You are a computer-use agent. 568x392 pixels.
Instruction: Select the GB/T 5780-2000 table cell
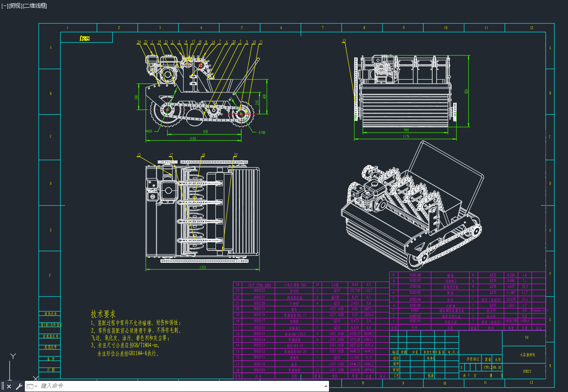(x=259, y=285)
